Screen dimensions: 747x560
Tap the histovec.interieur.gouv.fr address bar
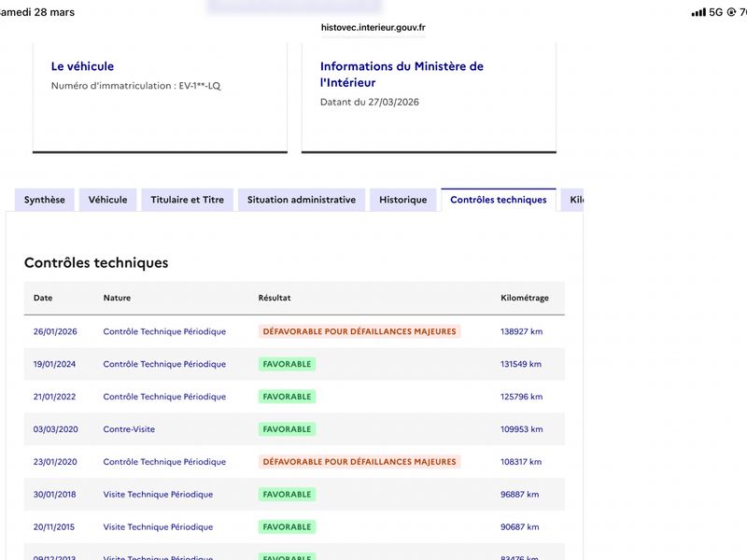point(373,28)
